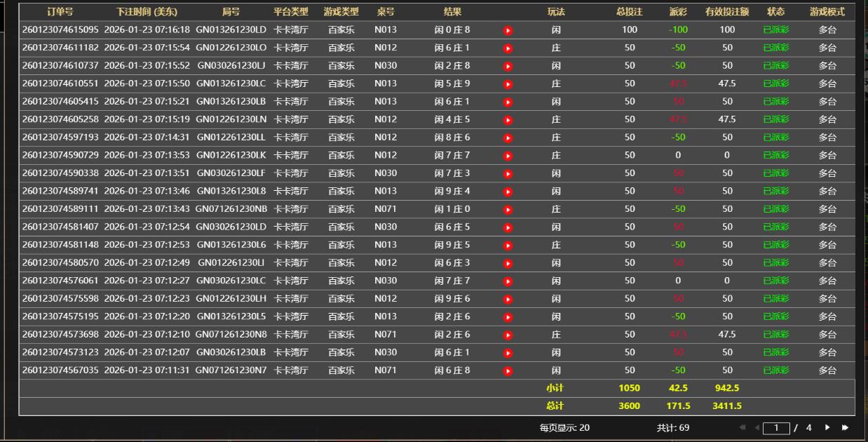Click the 有效投注额 column header
Viewport: 868px width, 442px height.
click(727, 12)
